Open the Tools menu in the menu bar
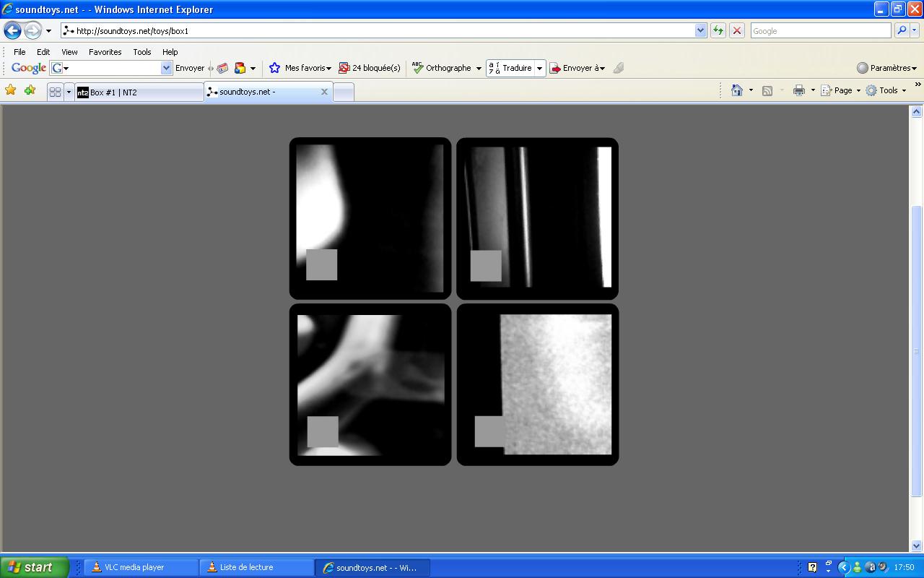Screen dimensions: 924x578 pyautogui.click(x=142, y=52)
